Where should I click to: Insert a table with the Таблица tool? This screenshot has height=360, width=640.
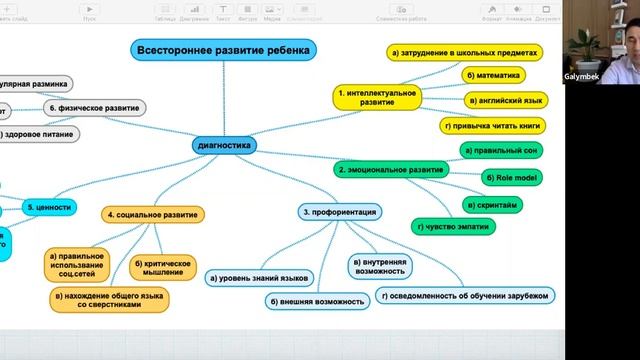tap(165, 9)
